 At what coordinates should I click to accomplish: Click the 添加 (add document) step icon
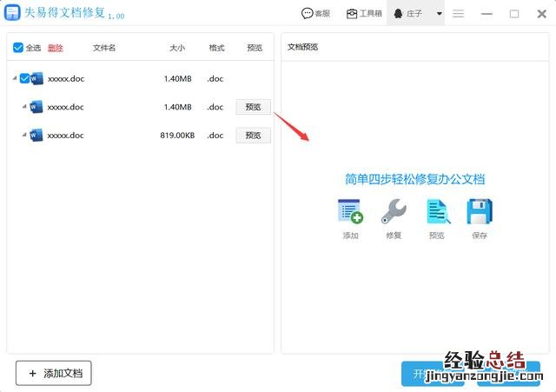350,212
